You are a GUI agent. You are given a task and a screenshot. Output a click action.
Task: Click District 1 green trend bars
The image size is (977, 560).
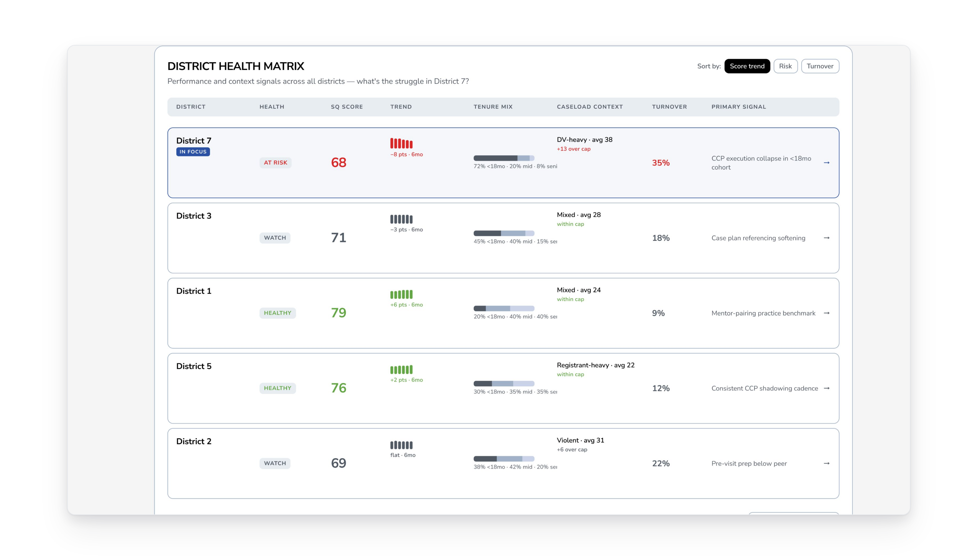(401, 295)
